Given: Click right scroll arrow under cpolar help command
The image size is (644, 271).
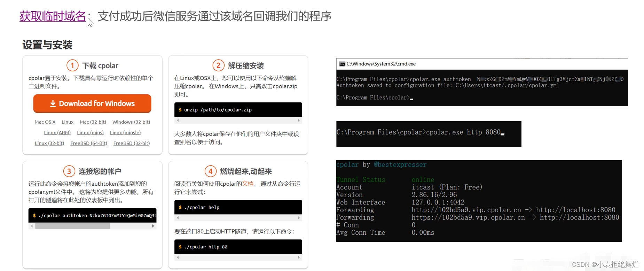Looking at the screenshot, I should point(299,218).
